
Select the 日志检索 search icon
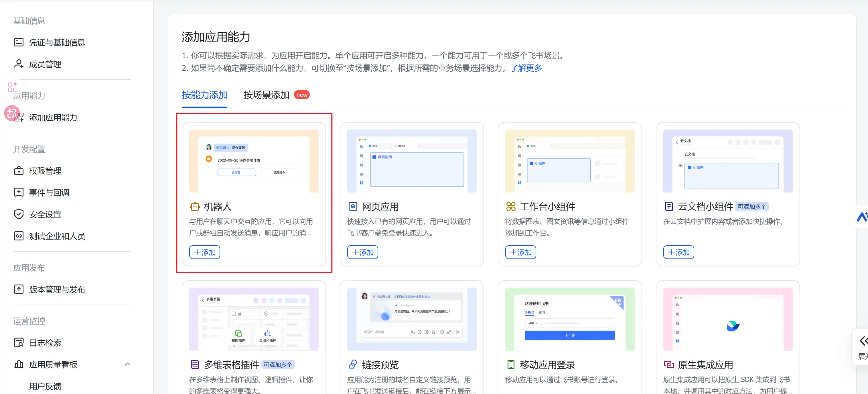coord(19,343)
